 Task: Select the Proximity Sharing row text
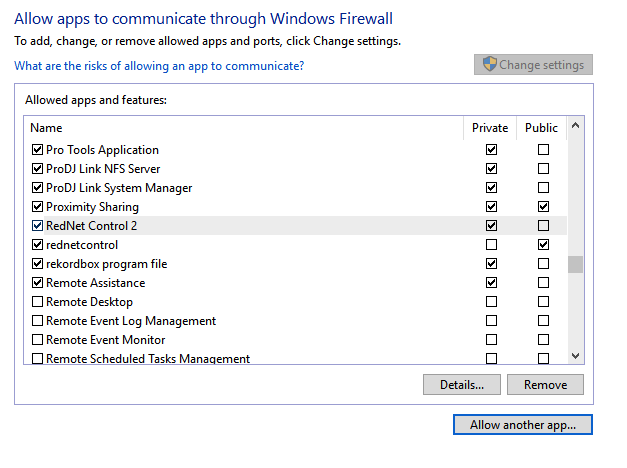[x=92, y=206]
